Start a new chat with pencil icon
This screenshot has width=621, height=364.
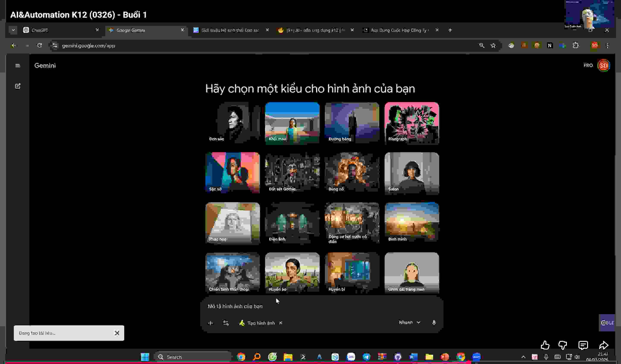[17, 86]
